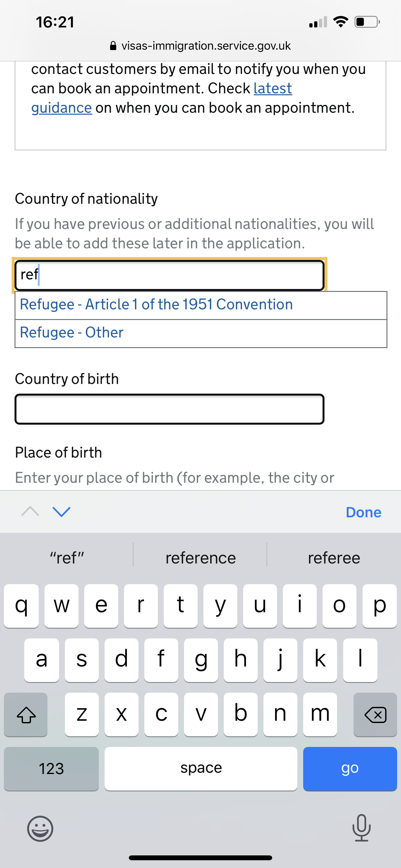Click the Country of birth field

click(x=170, y=409)
